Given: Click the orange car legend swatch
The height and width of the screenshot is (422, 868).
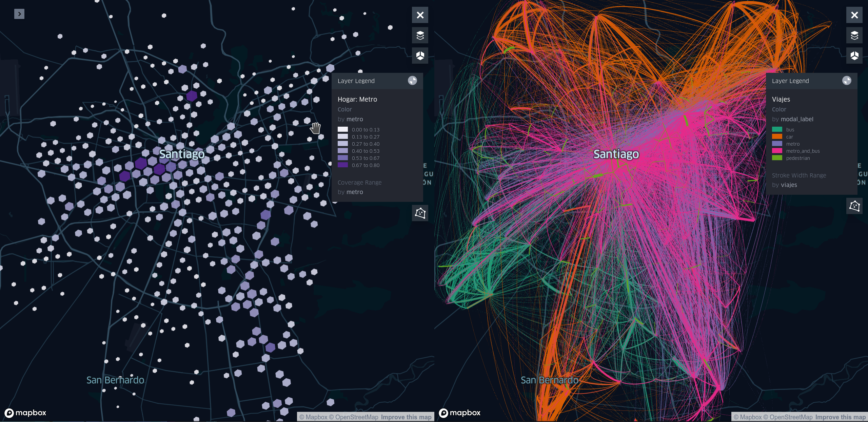Looking at the screenshot, I should pos(777,136).
